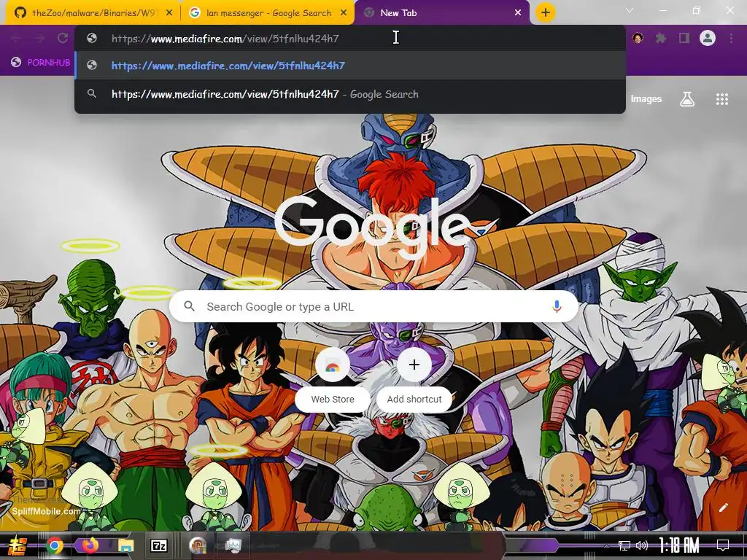Open the Images link
Image resolution: width=747 pixels, height=560 pixels.
coord(646,99)
